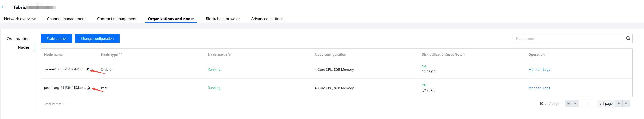
Task: Go to previous page arrow
Action: click(575, 103)
